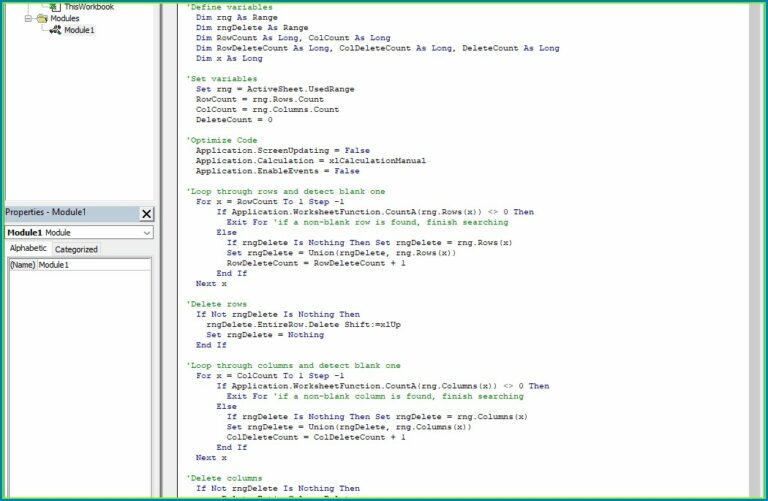Click 'For x = RowCount To 1 Step -1' line

[270, 202]
